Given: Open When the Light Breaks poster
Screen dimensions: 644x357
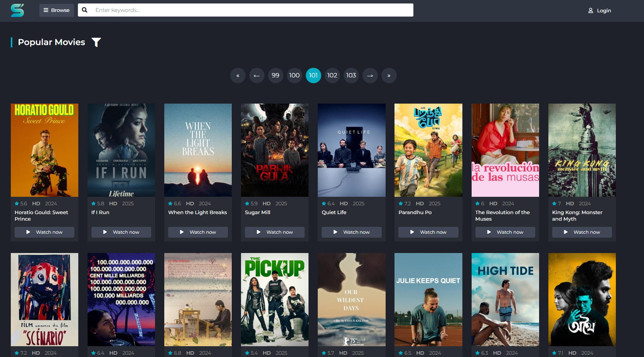Looking at the screenshot, I should coord(198,150).
